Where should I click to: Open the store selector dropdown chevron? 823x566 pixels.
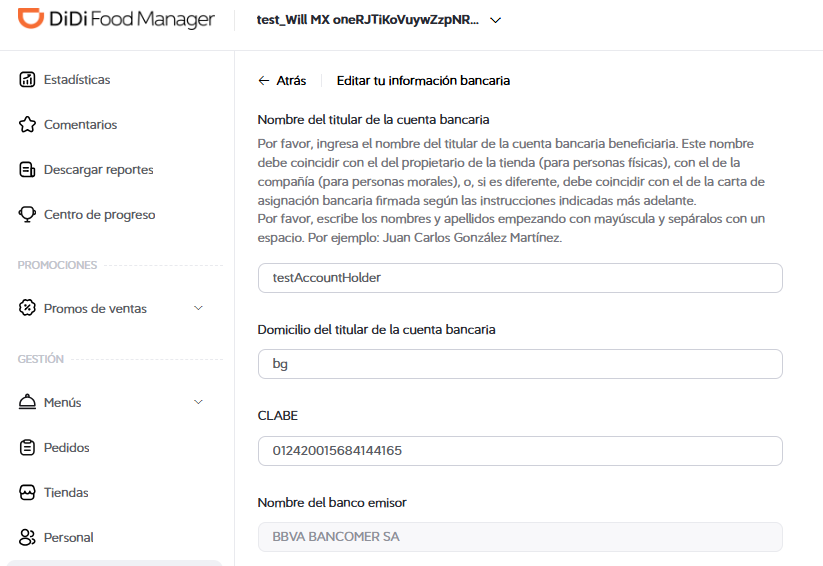pyautogui.click(x=495, y=20)
